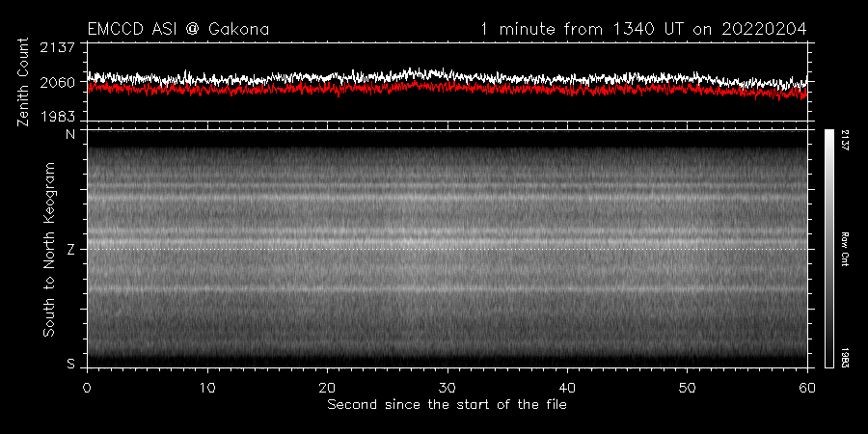Image resolution: width=868 pixels, height=434 pixels.
Task: Click the white zenith count trace
Action: [x=447, y=76]
